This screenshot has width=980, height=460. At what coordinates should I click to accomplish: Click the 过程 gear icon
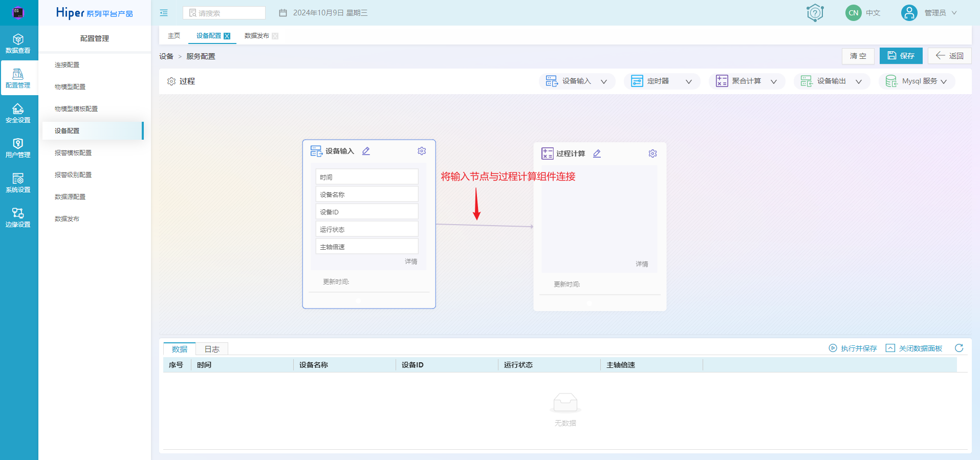pyautogui.click(x=171, y=81)
